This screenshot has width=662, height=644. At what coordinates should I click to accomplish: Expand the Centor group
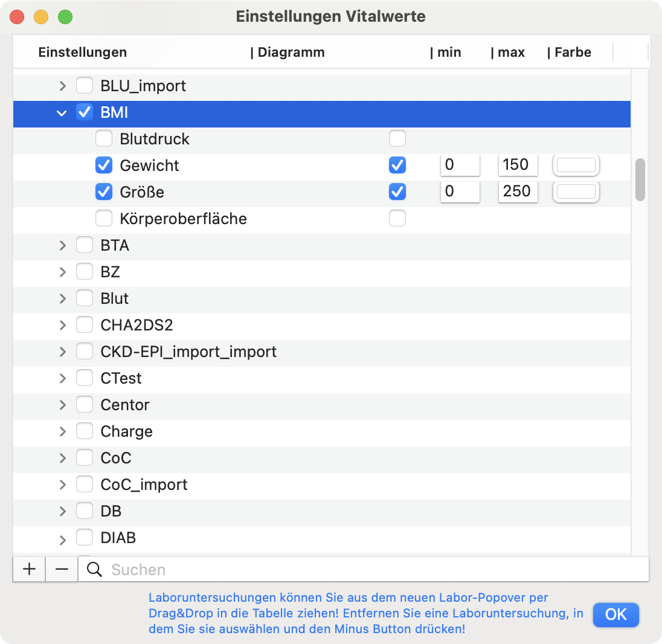(62, 405)
